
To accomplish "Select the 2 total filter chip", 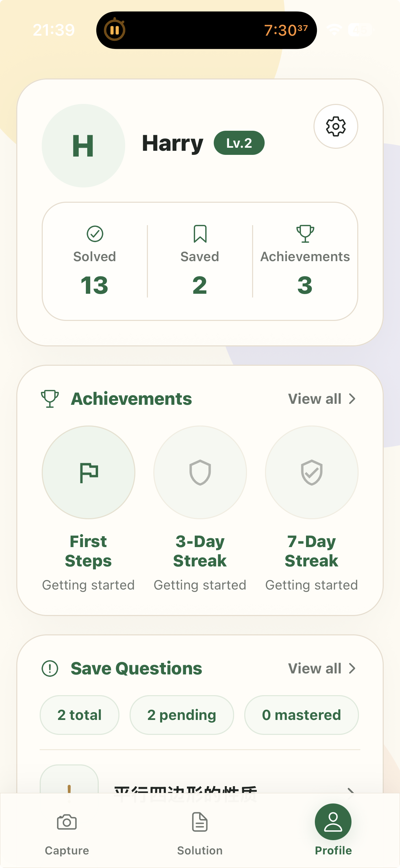I will (80, 715).
